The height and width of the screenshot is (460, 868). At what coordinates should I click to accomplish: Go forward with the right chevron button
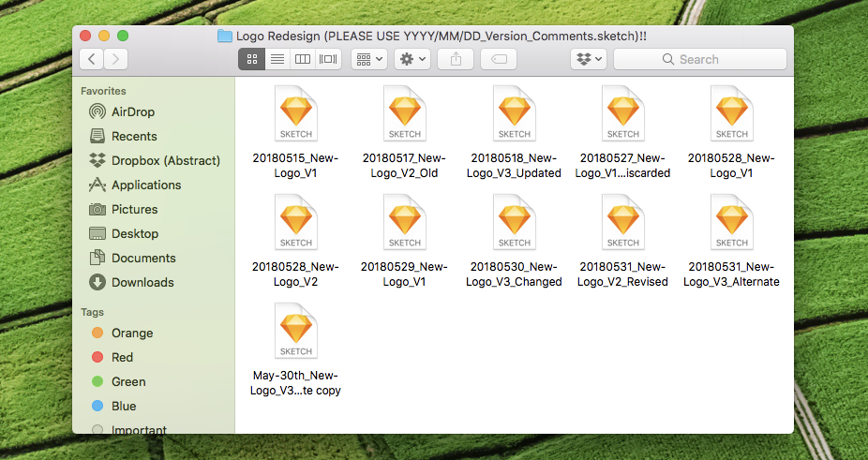tap(115, 59)
